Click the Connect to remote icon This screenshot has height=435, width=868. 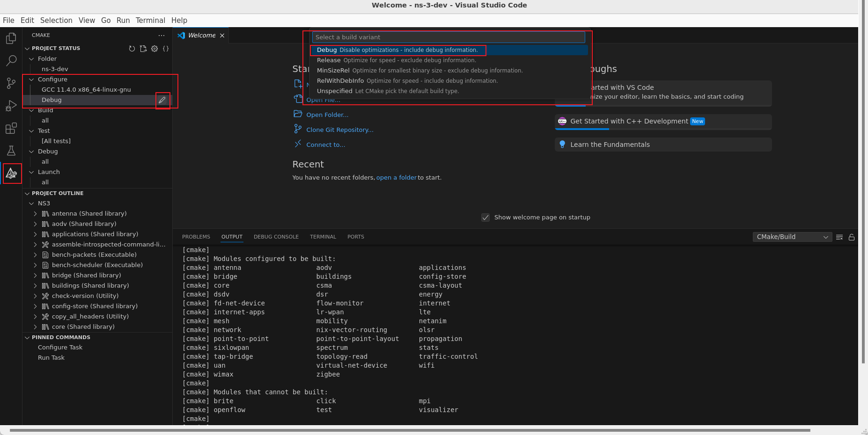pyautogui.click(x=298, y=144)
